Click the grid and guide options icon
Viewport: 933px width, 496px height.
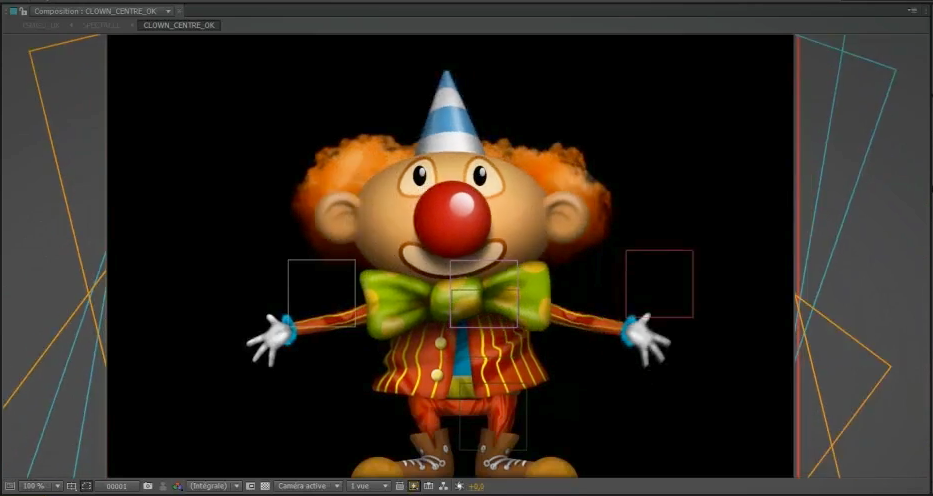[x=71, y=486]
